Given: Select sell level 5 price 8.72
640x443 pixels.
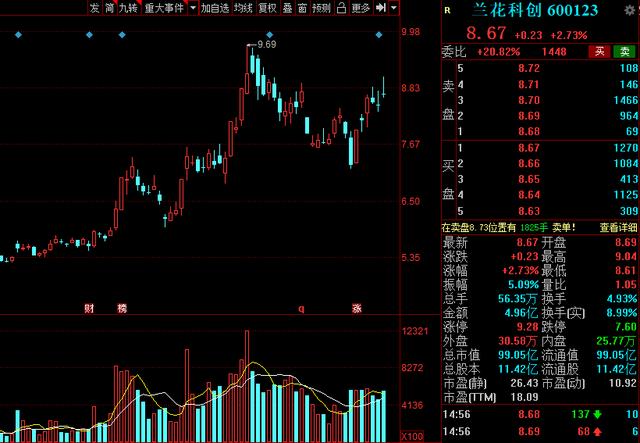Looking at the screenshot, I should tap(529, 68).
